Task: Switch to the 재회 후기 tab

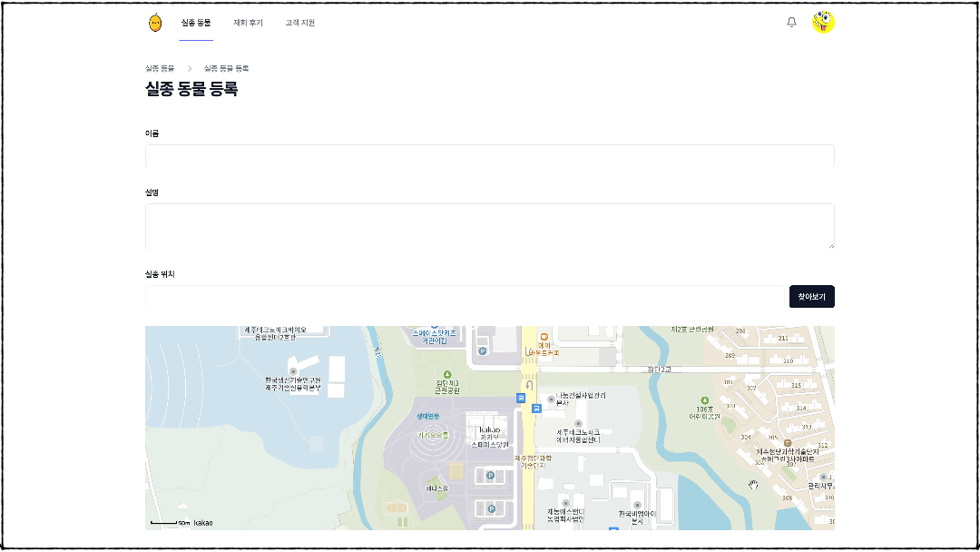Action: 248,23
